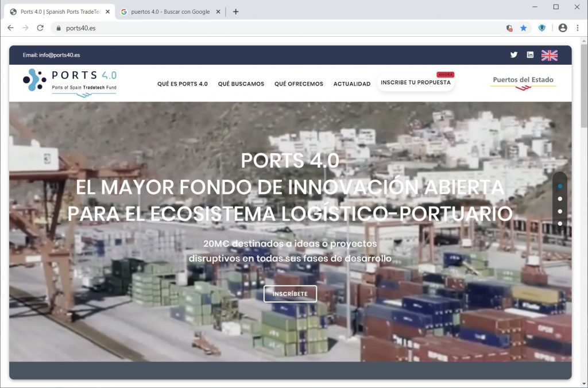Click the heading 'PORTS 4.0' on the hero
This screenshot has height=388, width=588.
click(290, 161)
